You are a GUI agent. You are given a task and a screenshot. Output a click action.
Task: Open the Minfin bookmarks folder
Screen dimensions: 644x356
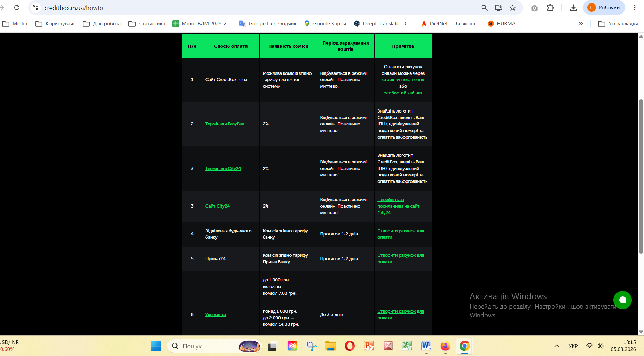click(x=15, y=24)
